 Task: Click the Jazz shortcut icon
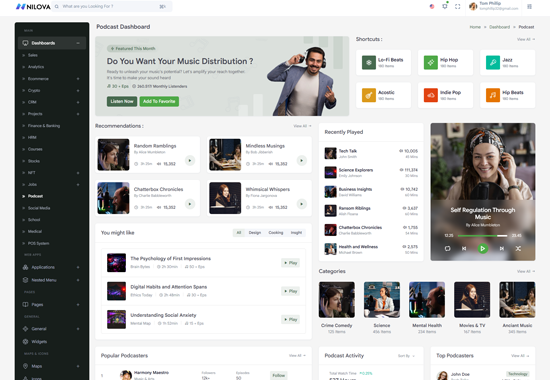493,62
